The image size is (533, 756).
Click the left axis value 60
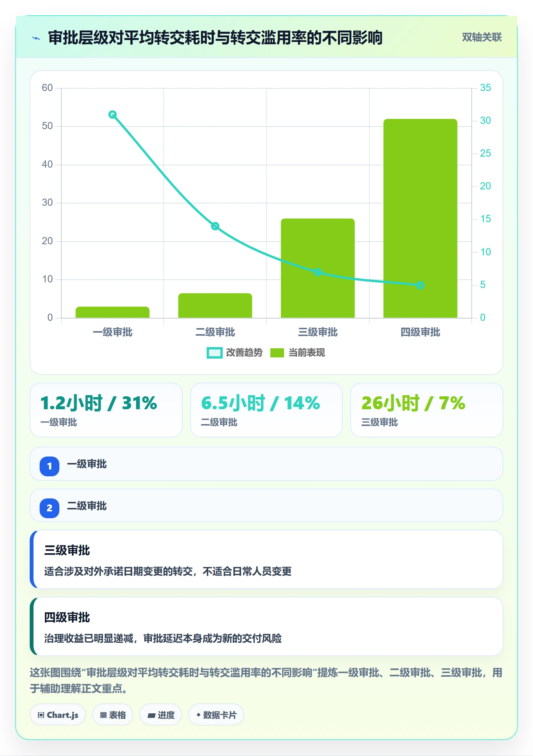coord(47,88)
